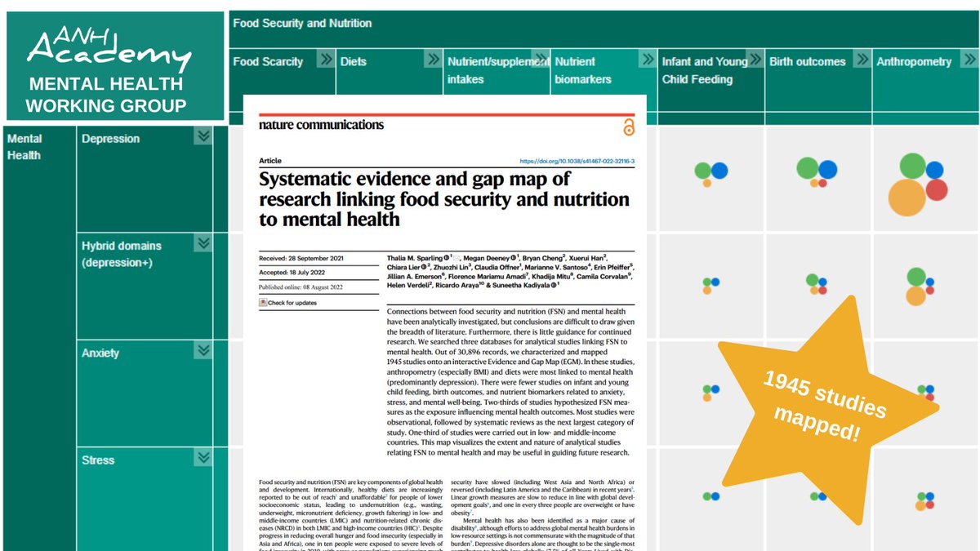Image resolution: width=980 pixels, height=551 pixels.
Task: Click the green bubble in Hybrid domains under Anthropometry
Action: pos(916,277)
